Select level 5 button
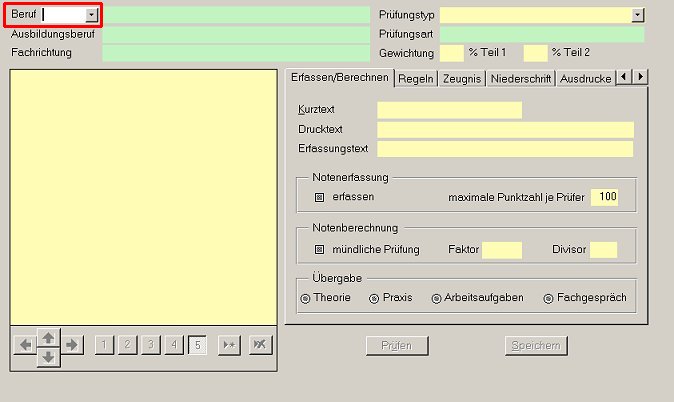This screenshot has width=674, height=402. tap(198, 345)
